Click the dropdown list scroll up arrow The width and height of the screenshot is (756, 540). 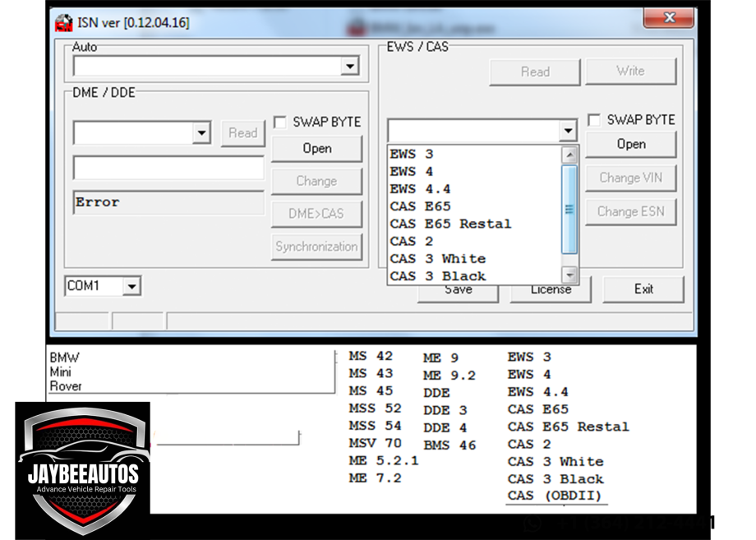[x=569, y=155]
